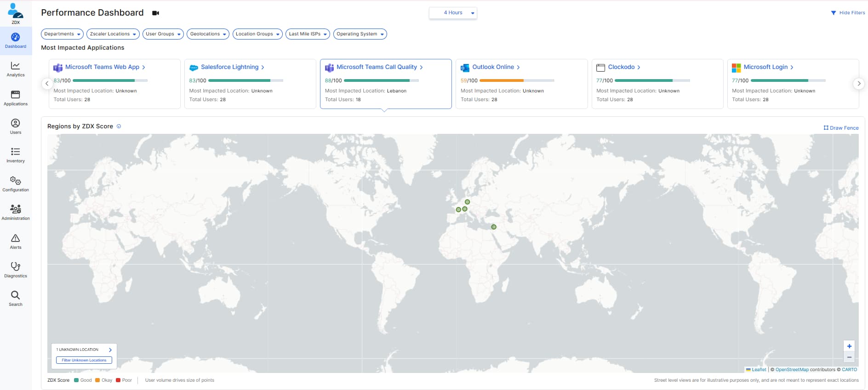Open Salesforce Lightning details

(x=233, y=67)
